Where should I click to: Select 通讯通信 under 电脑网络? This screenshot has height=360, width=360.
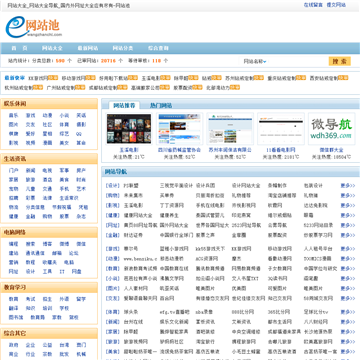click(35, 253)
